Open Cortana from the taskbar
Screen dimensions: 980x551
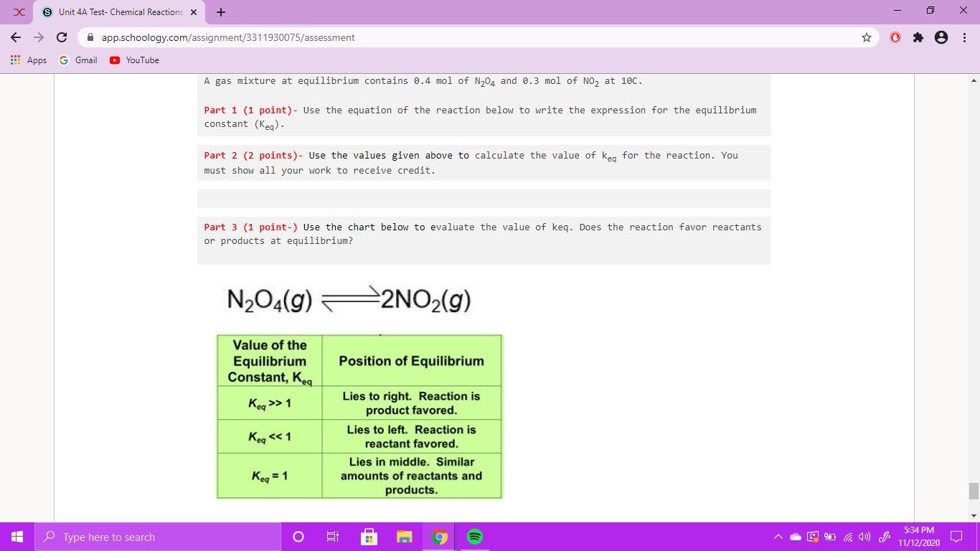tap(298, 537)
